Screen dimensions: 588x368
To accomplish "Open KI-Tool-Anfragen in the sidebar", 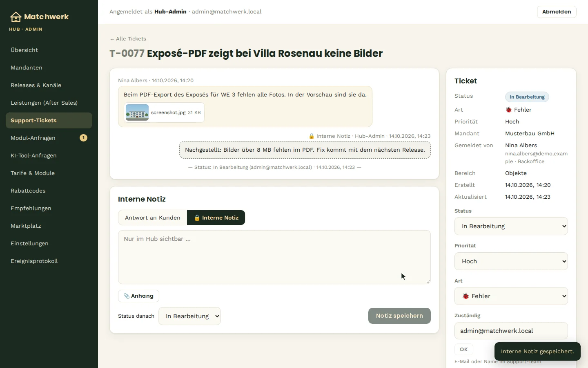I will pos(49,155).
